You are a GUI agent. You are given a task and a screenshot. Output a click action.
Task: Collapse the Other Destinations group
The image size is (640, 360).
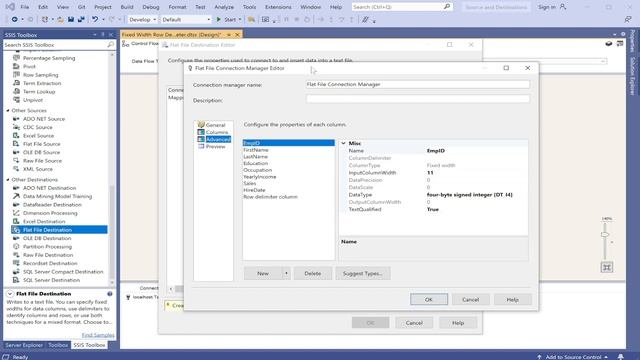(8, 180)
